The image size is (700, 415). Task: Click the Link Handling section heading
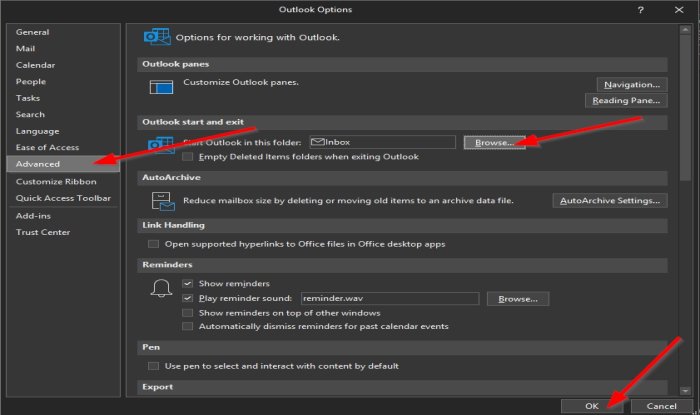[x=173, y=225]
